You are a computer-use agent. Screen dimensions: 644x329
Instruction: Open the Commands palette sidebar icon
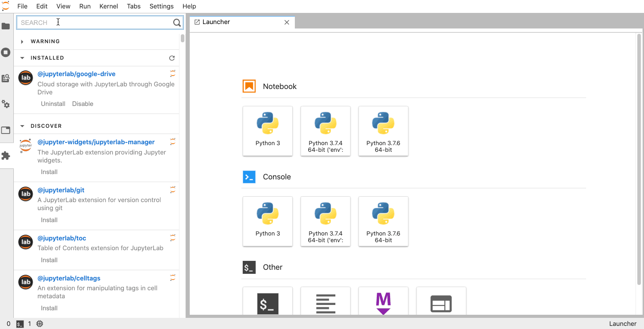tap(6, 78)
